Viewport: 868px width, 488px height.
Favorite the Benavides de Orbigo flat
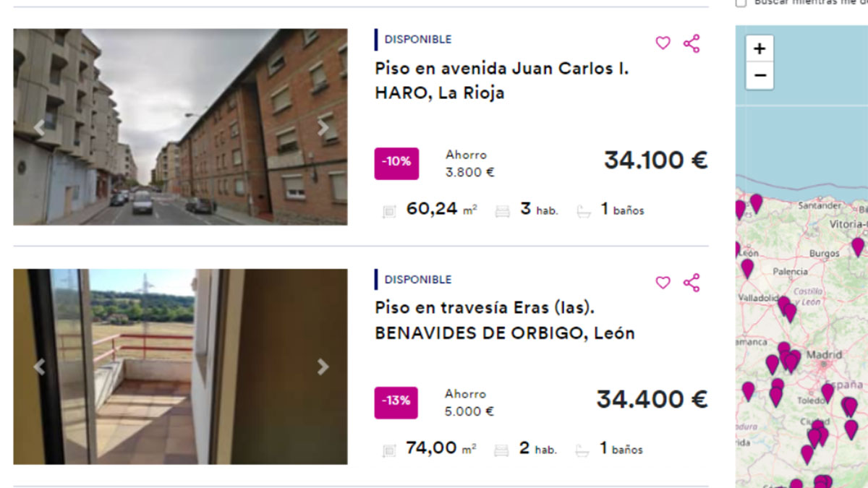click(x=663, y=283)
